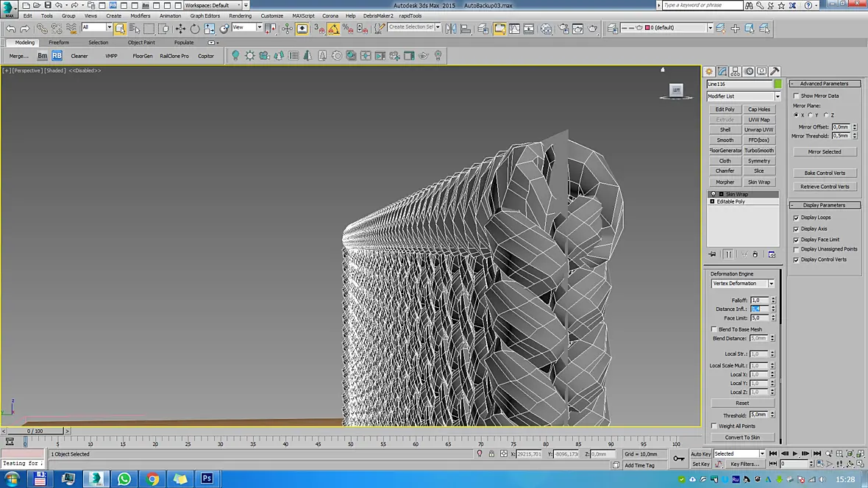Switch to the Freeform ribbon tab
This screenshot has width=868, height=488.
[x=59, y=43]
